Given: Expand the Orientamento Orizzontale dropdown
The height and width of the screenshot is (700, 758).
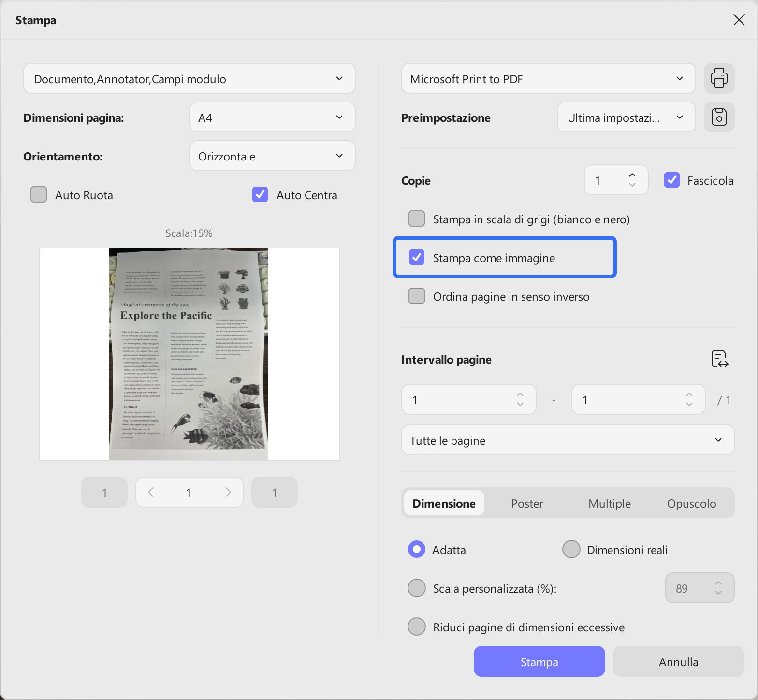Looking at the screenshot, I should click(x=273, y=156).
